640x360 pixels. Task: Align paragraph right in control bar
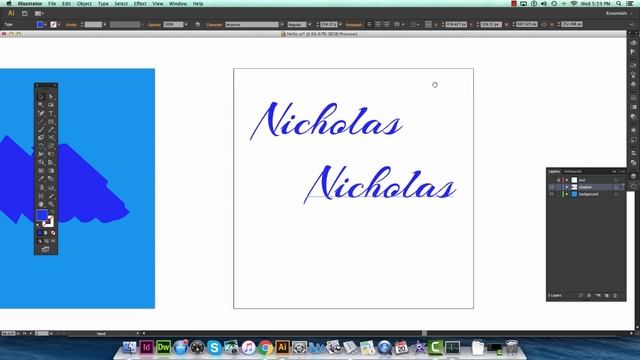click(x=387, y=24)
